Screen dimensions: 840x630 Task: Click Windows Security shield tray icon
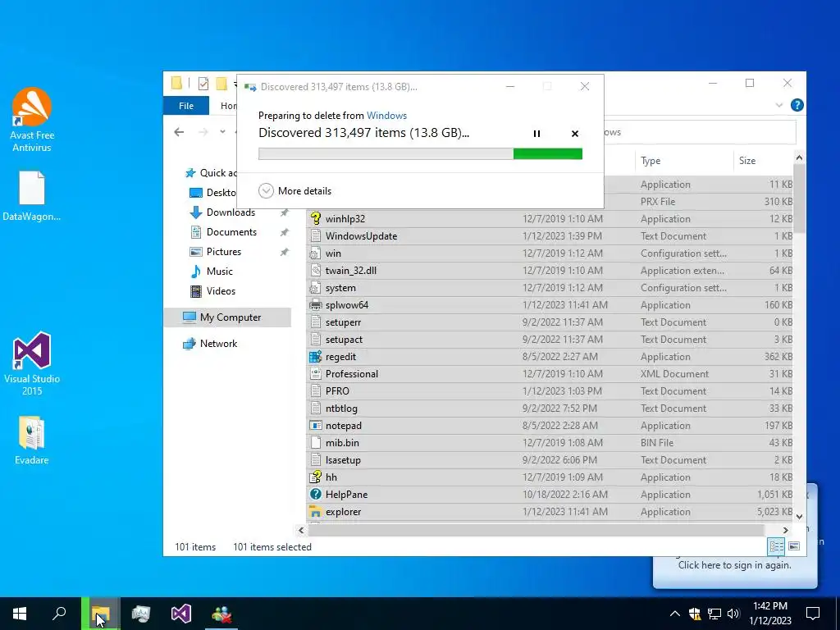click(x=694, y=614)
